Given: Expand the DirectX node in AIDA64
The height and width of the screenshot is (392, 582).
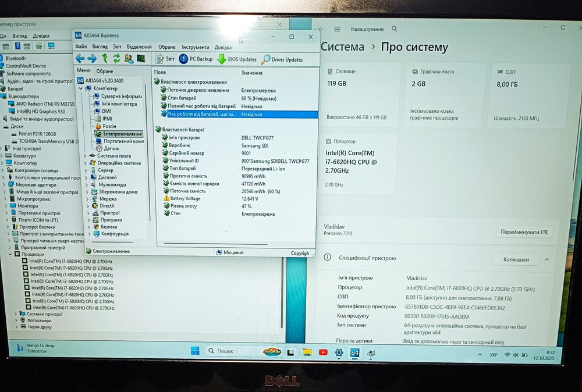Looking at the screenshot, I should tap(87, 206).
